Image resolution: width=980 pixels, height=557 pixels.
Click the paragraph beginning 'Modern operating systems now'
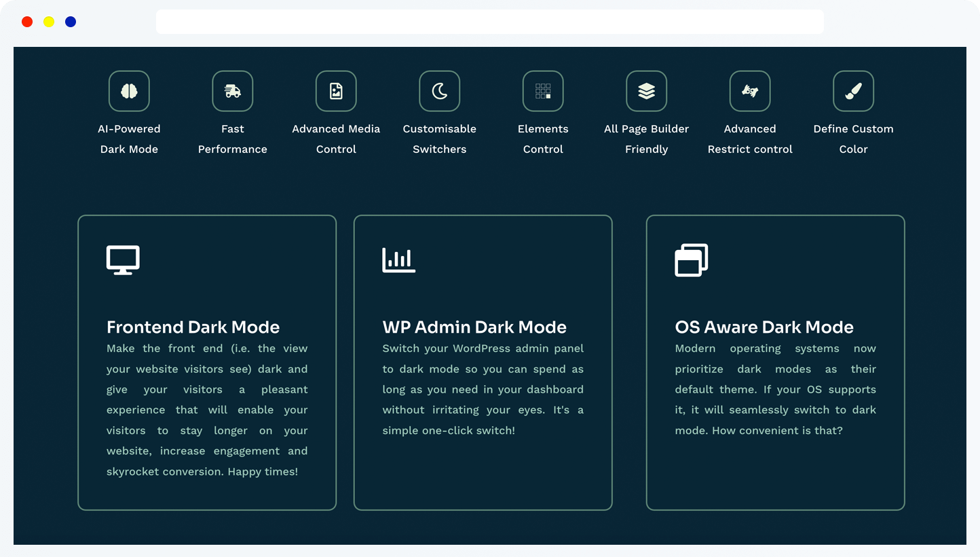click(776, 389)
